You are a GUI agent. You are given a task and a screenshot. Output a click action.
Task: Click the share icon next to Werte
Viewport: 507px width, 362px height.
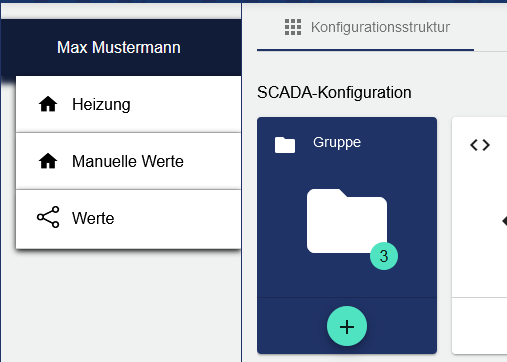pos(48,217)
